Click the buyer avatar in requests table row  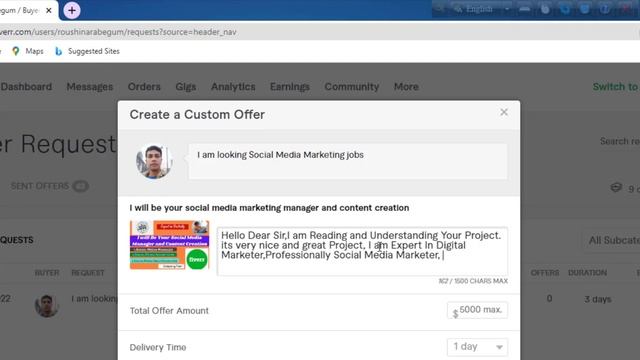click(47, 305)
